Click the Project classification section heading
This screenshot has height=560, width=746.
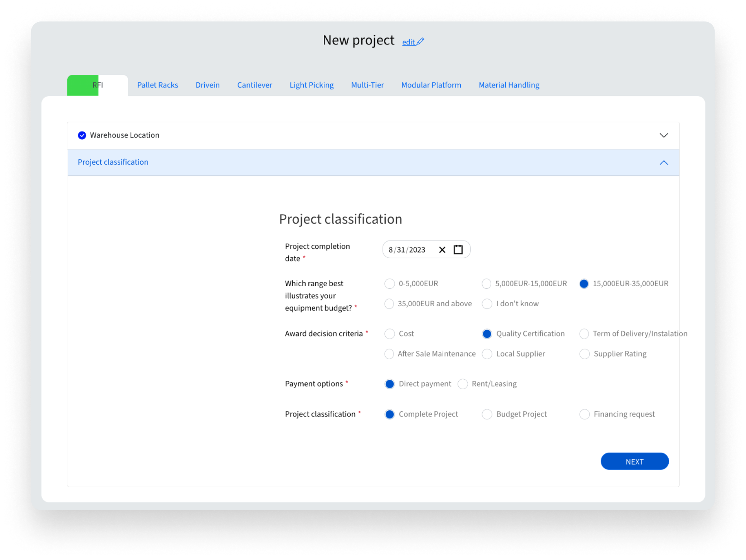click(340, 219)
